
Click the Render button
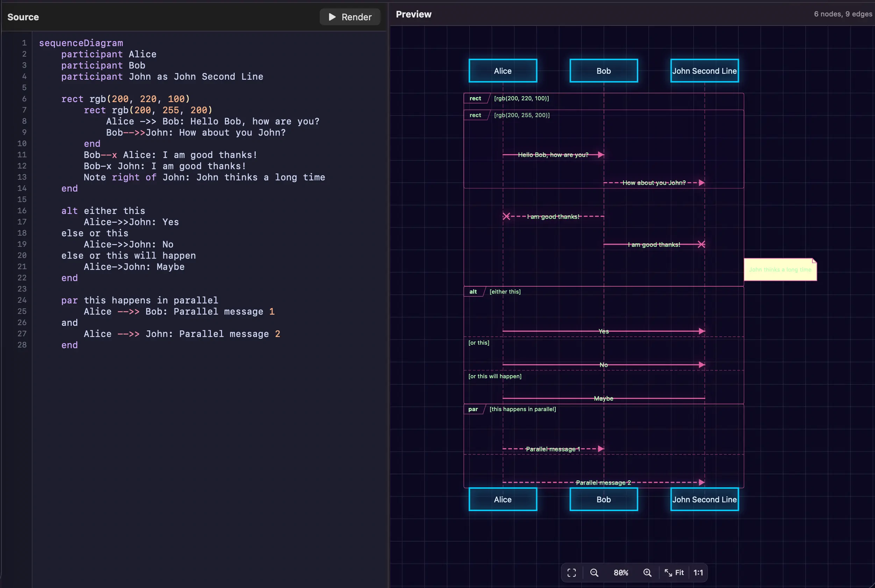click(350, 17)
